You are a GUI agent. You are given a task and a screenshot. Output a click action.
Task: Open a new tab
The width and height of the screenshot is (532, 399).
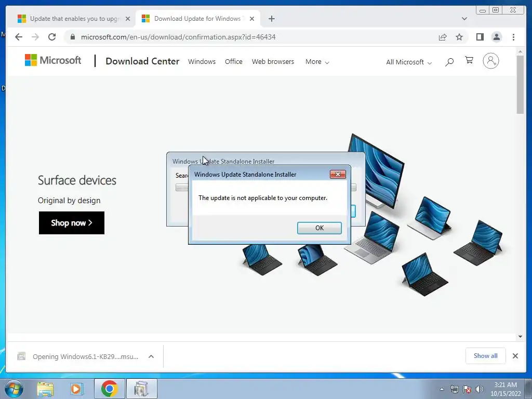[x=271, y=19]
